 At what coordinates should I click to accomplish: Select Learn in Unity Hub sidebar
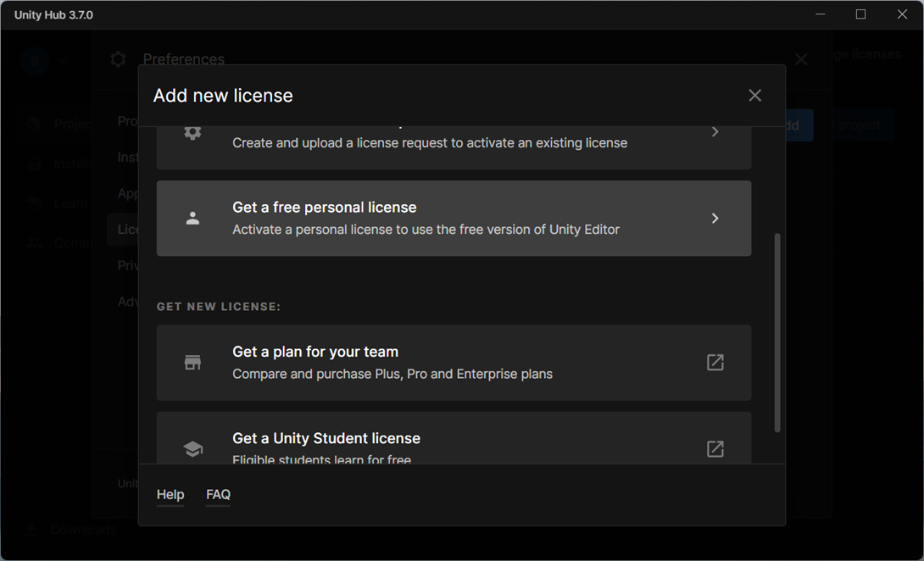58,203
